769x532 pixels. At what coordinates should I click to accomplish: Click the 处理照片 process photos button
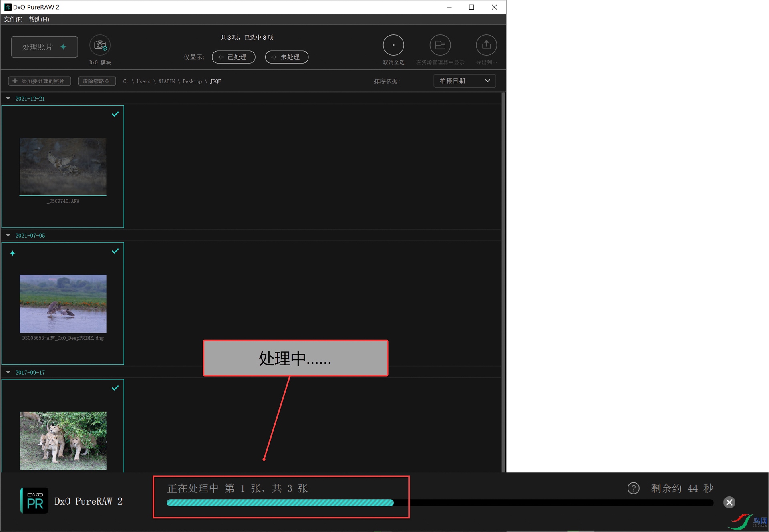coord(44,47)
